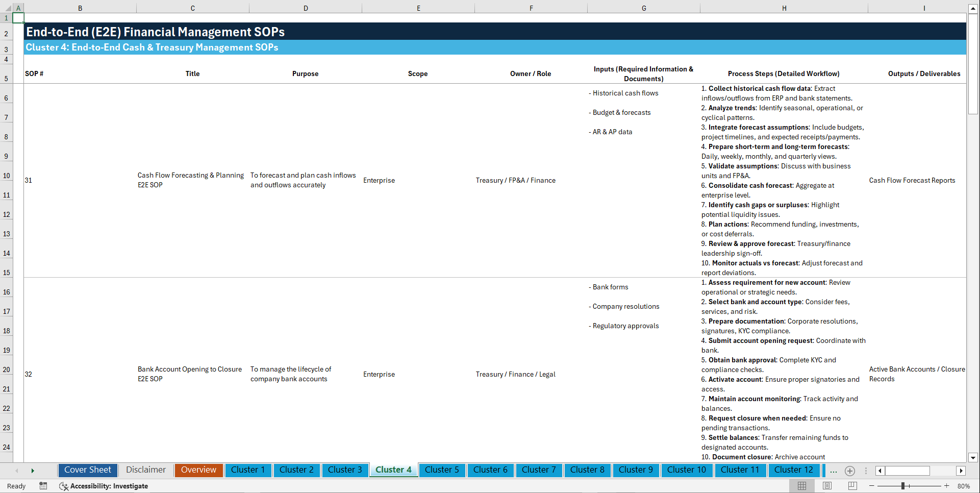Click the next sheet navigation arrow

[x=33, y=471]
